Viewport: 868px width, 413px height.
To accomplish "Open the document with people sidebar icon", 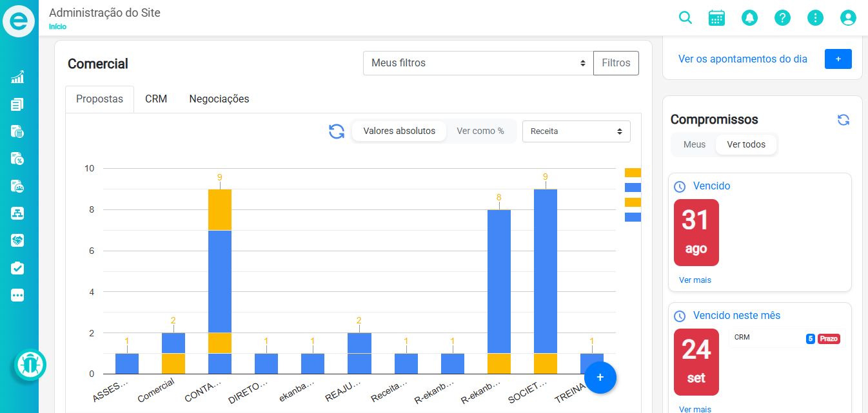I will tap(17, 186).
